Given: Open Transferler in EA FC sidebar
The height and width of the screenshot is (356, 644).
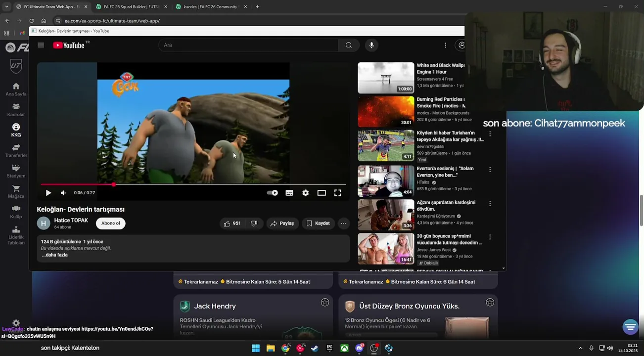Looking at the screenshot, I should [16, 151].
